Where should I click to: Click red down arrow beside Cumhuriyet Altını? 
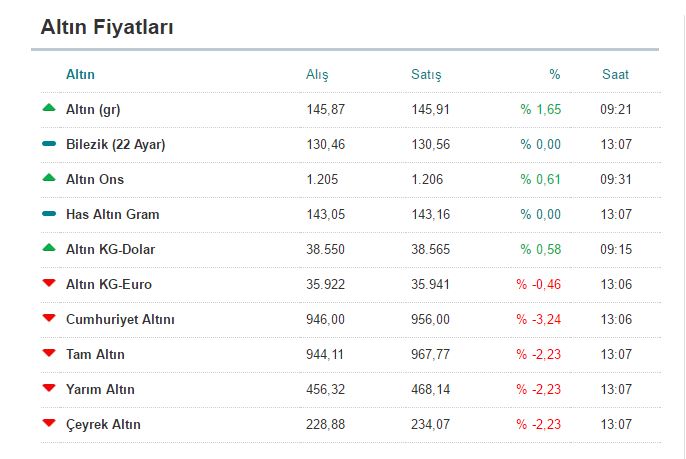tap(49, 319)
